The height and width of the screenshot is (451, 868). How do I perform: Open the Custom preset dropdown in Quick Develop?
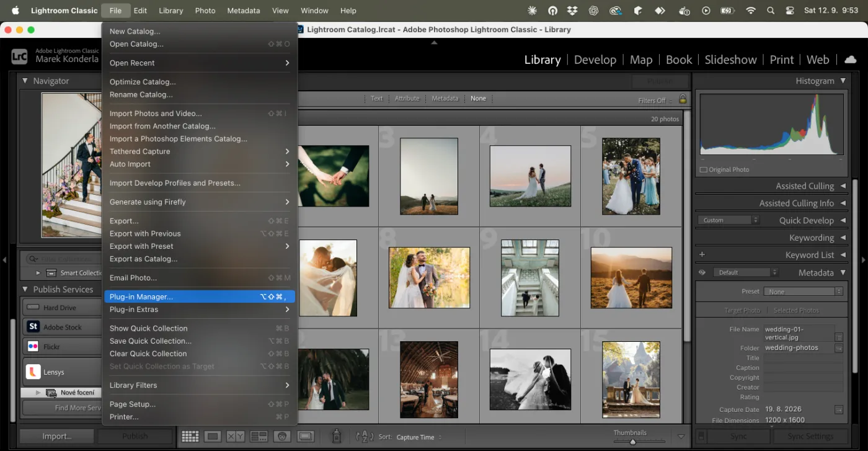point(728,220)
